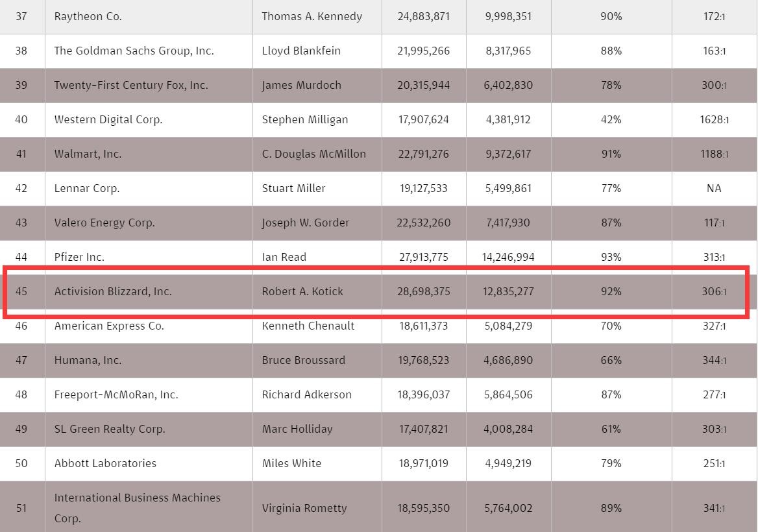The image size is (758, 532).
Task: Select American Express Co. company cell
Action: click(109, 326)
